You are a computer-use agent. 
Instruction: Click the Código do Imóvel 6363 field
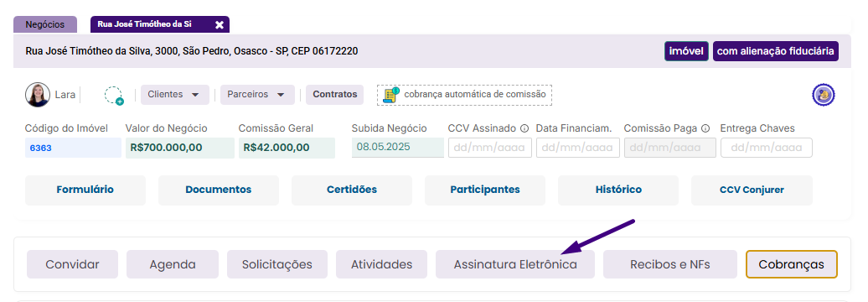[x=73, y=148]
